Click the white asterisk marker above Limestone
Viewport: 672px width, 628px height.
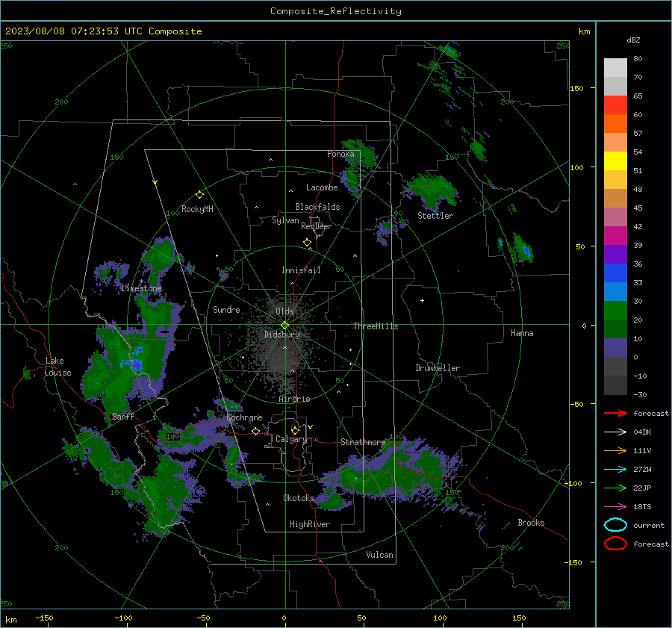coord(141,282)
